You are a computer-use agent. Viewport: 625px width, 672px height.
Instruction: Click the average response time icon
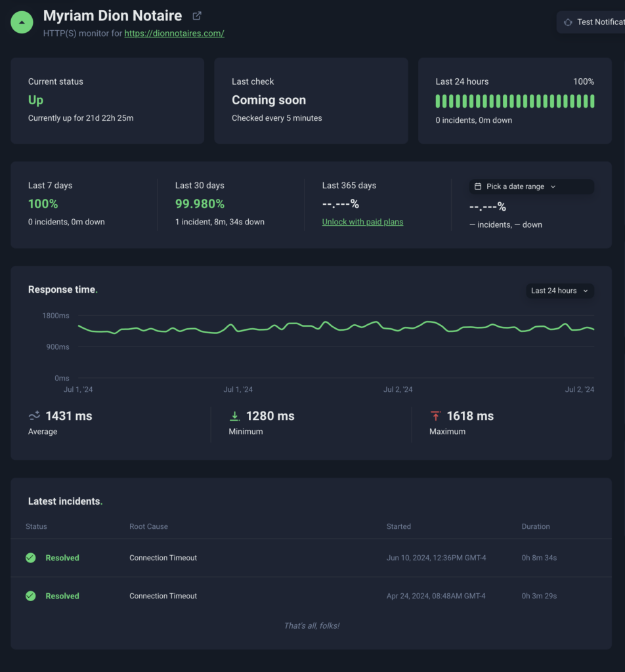pos(34,416)
